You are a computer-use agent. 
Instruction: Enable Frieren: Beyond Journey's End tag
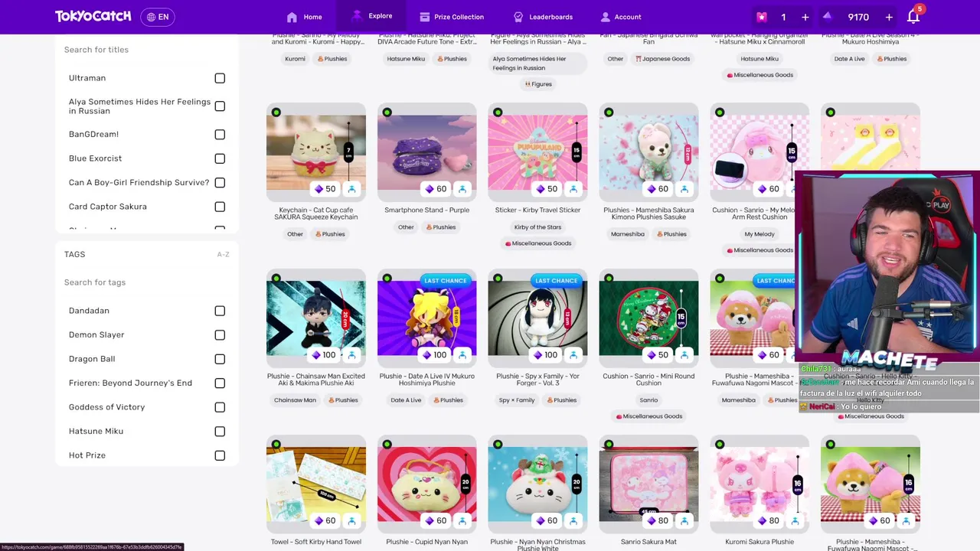click(220, 383)
